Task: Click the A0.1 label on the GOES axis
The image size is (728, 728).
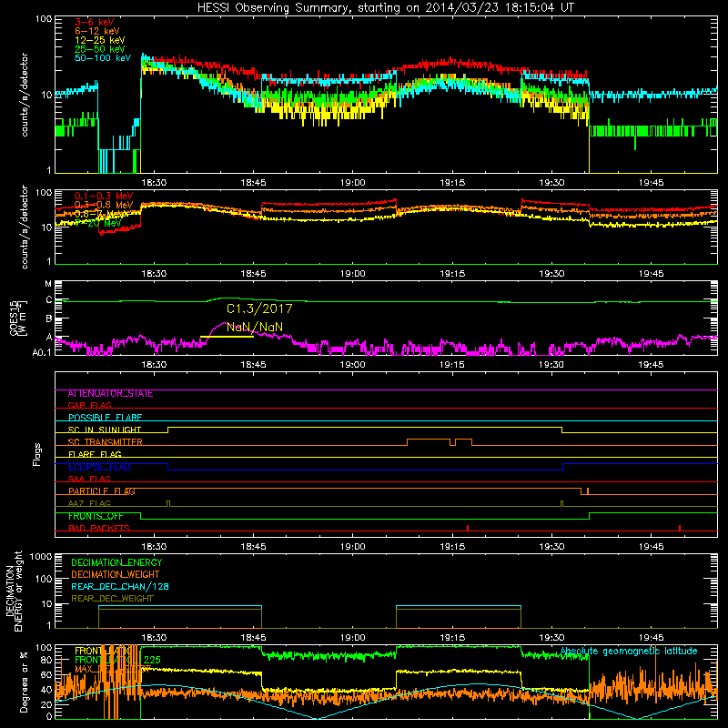Action: coord(42,352)
